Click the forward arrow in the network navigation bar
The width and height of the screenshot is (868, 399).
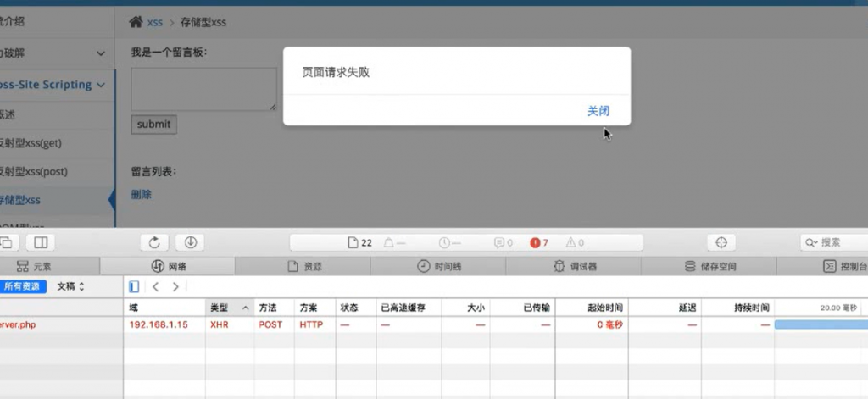pyautogui.click(x=175, y=286)
